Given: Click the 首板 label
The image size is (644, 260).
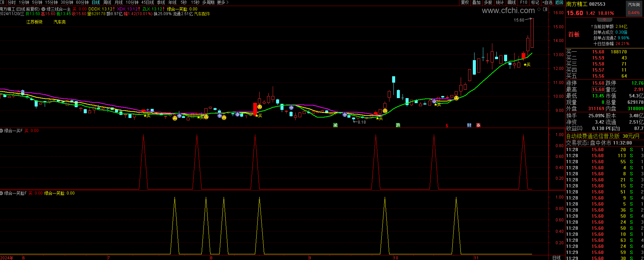Looking at the screenshot, I should click(x=574, y=34).
